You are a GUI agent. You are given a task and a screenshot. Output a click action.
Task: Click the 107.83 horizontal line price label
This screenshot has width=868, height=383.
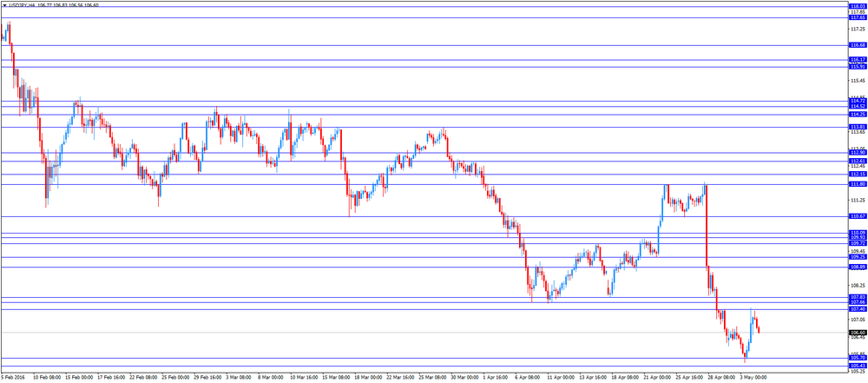858,298
